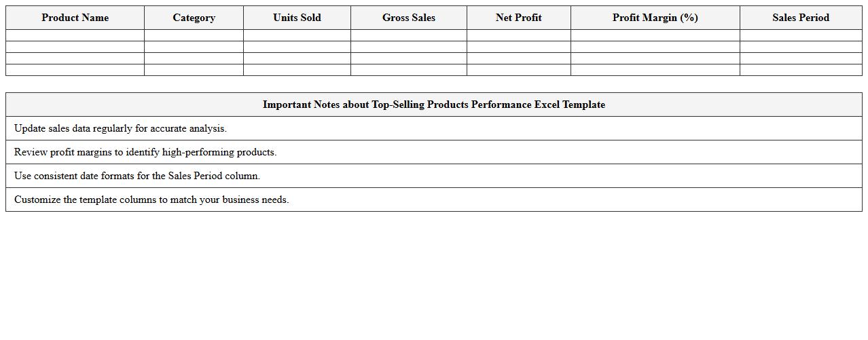Click the 'Update sales data regularly' note
The width and height of the screenshot is (868, 340).
click(120, 128)
